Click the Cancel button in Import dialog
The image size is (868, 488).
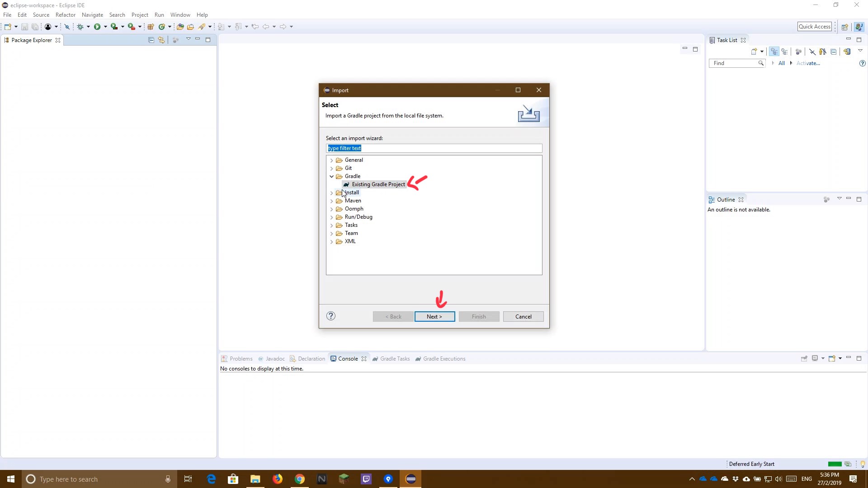[x=523, y=316]
